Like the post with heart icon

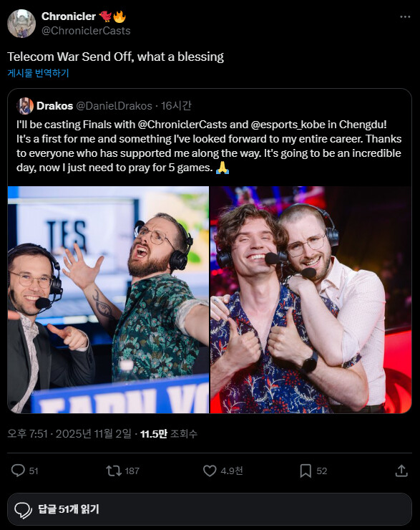pos(210,471)
